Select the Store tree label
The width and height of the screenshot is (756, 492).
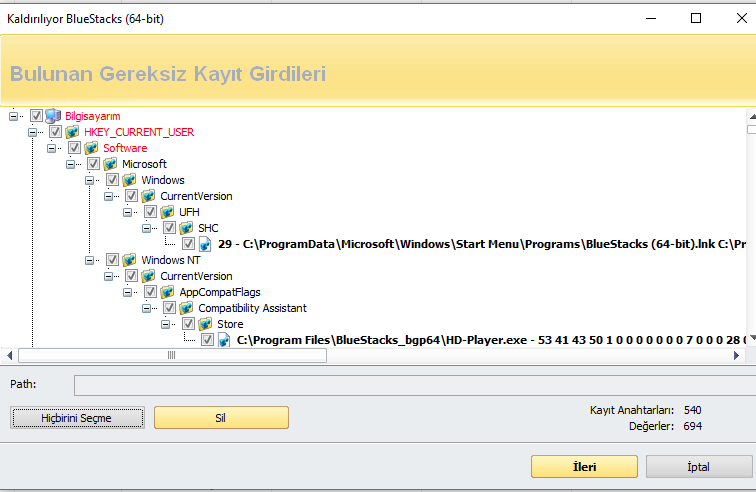[230, 324]
